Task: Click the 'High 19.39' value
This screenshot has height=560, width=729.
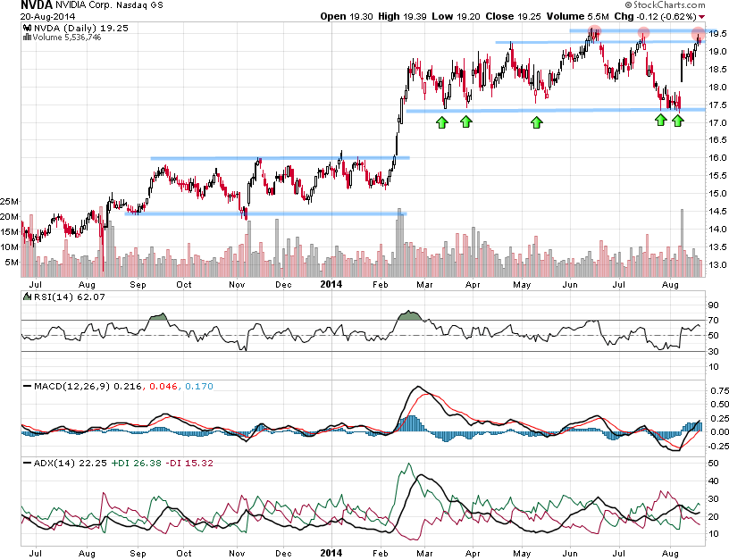Action: [402, 16]
